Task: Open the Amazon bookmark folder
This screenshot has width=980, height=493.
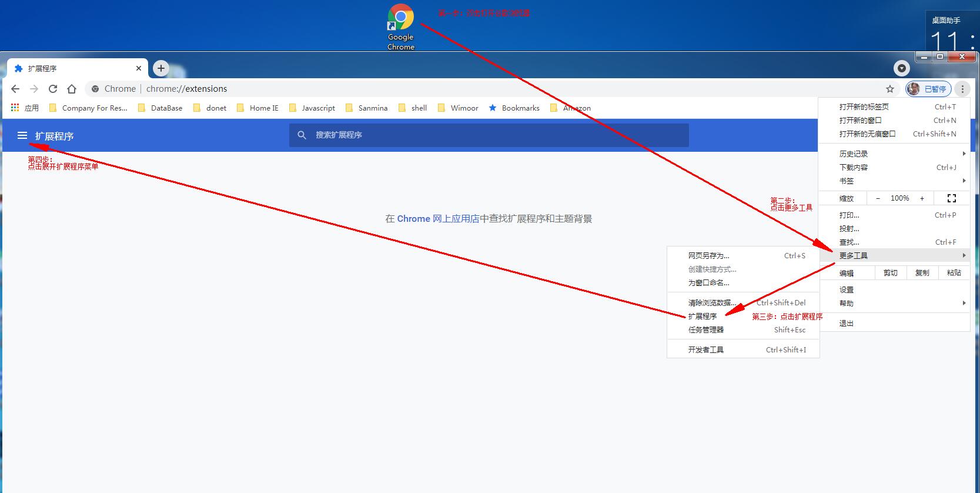Action: coord(570,108)
